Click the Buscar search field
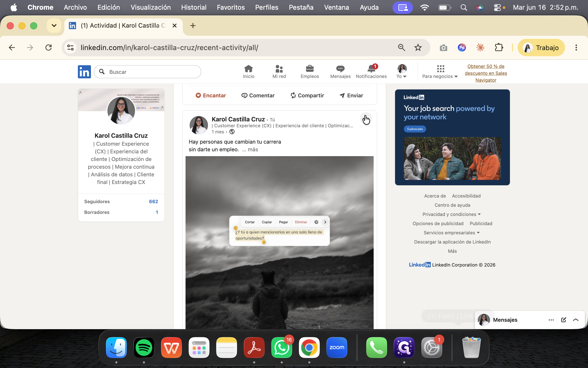Image resolution: width=588 pixels, height=368 pixels. coord(148,72)
